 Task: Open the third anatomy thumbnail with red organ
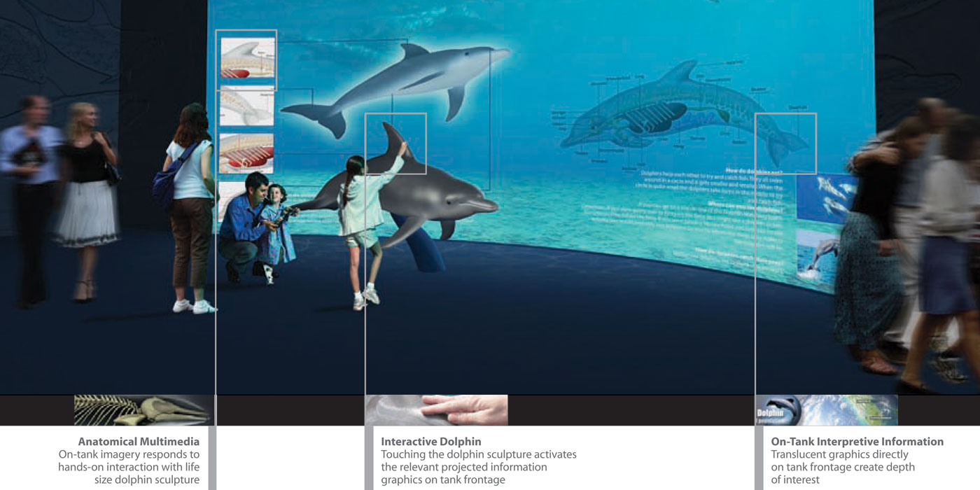(246, 153)
